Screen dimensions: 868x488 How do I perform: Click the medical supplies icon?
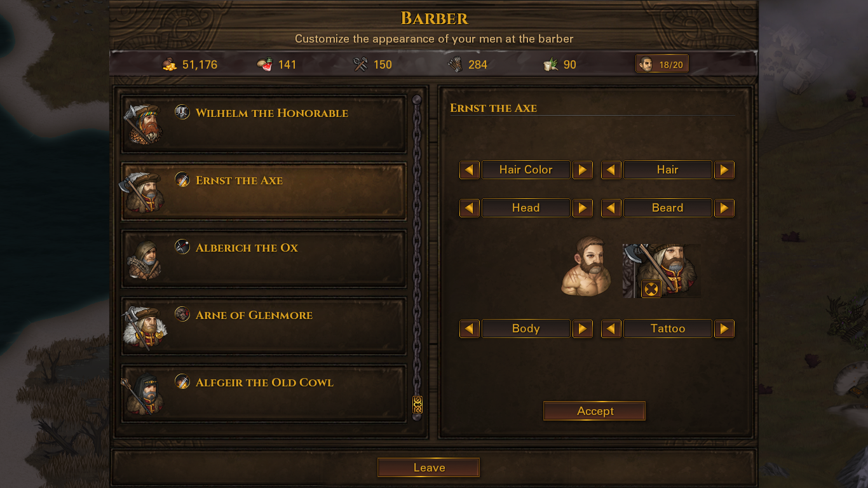click(550, 64)
